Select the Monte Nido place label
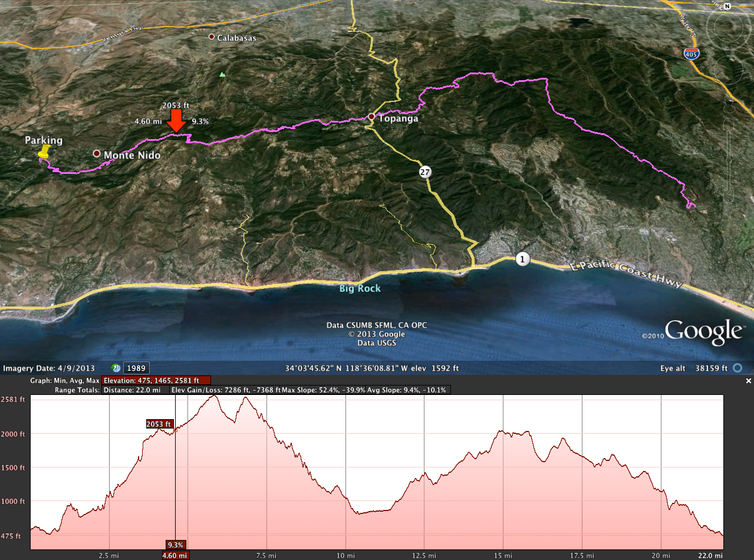The image size is (754, 560). (x=132, y=155)
